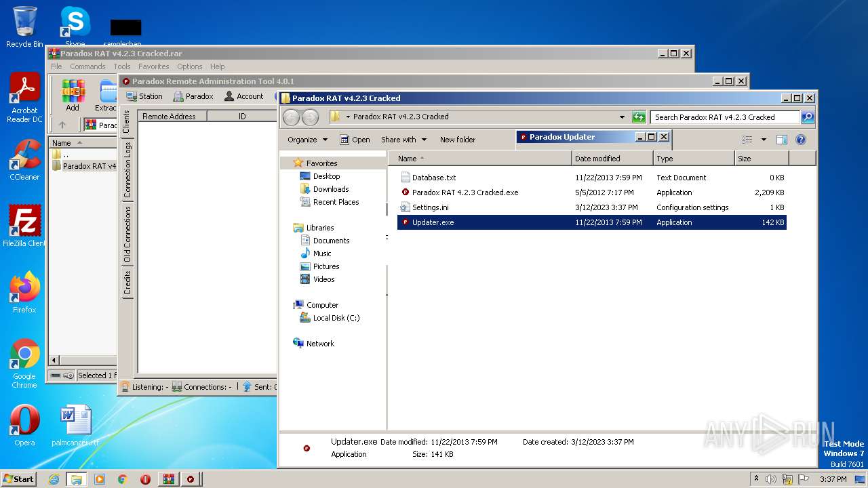Launch Opera from the desktop

click(24, 426)
